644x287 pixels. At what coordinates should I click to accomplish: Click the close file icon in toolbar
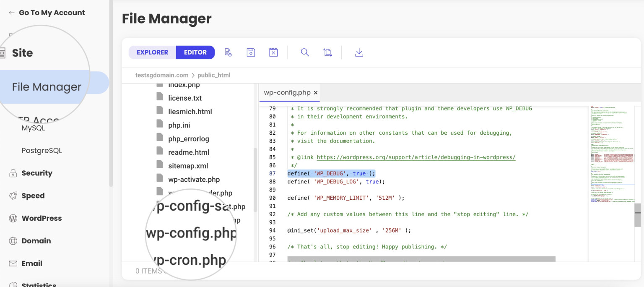[x=273, y=52]
